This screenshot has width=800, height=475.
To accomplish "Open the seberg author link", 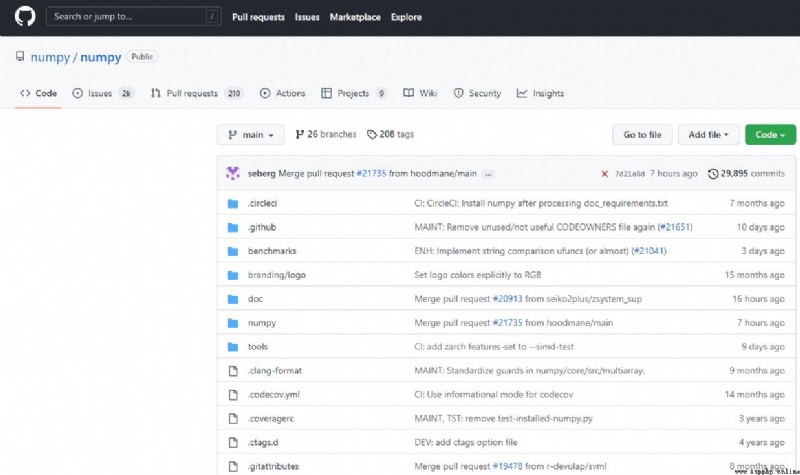I will pos(262,173).
